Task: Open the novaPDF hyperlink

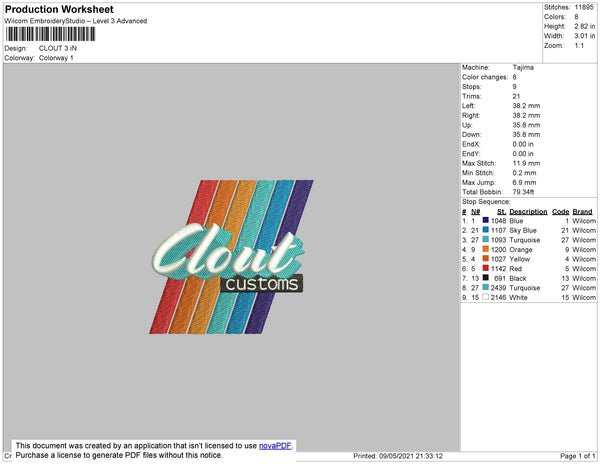Action: (x=275, y=446)
